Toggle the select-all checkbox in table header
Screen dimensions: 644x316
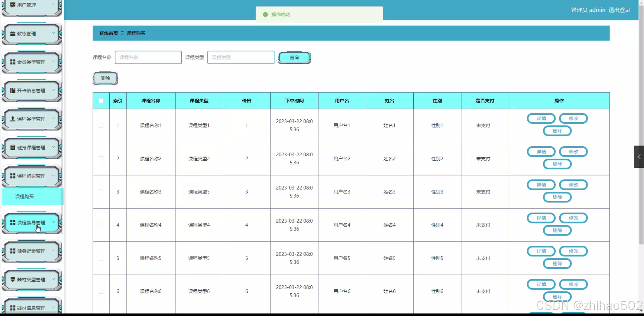pyautogui.click(x=101, y=101)
